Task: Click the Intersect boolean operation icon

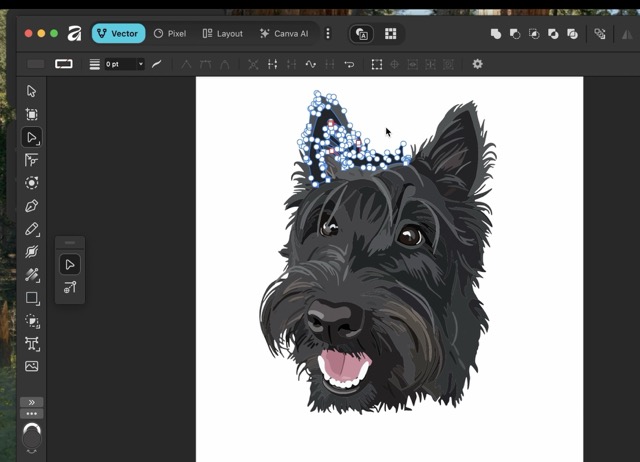Action: [x=534, y=34]
